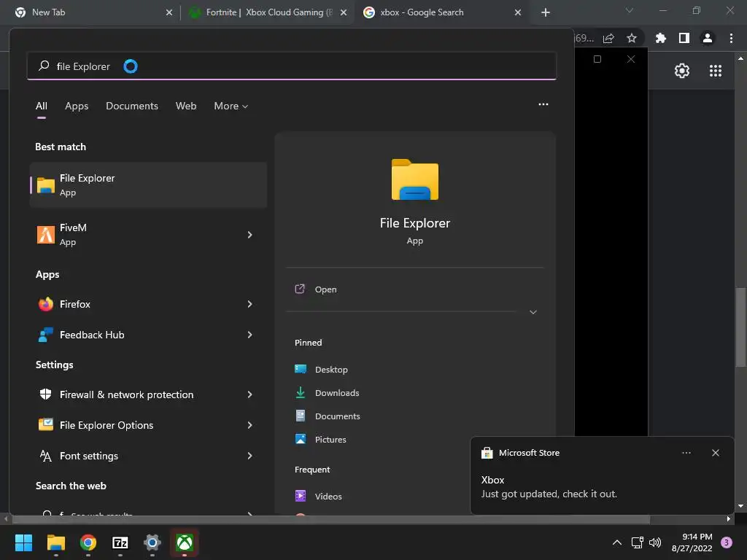Image resolution: width=747 pixels, height=560 pixels.
Task: Open clock and date in taskbar
Action: (692, 542)
